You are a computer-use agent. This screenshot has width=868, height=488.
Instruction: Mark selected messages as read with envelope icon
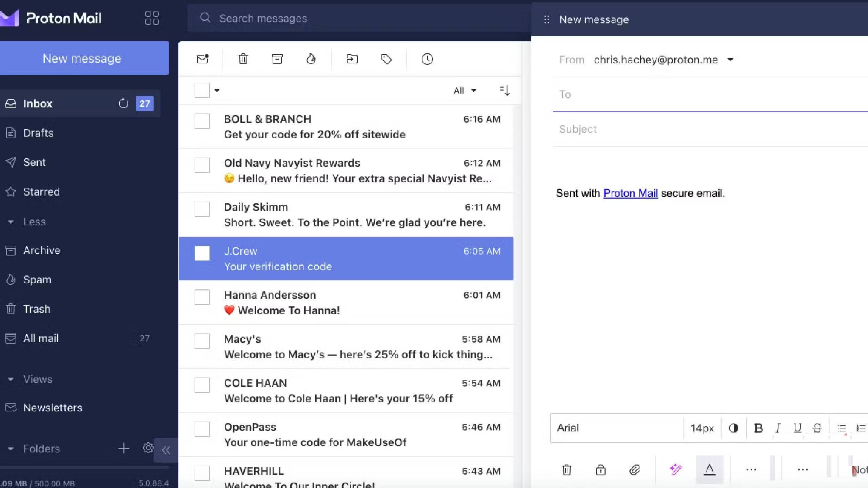[x=202, y=59]
